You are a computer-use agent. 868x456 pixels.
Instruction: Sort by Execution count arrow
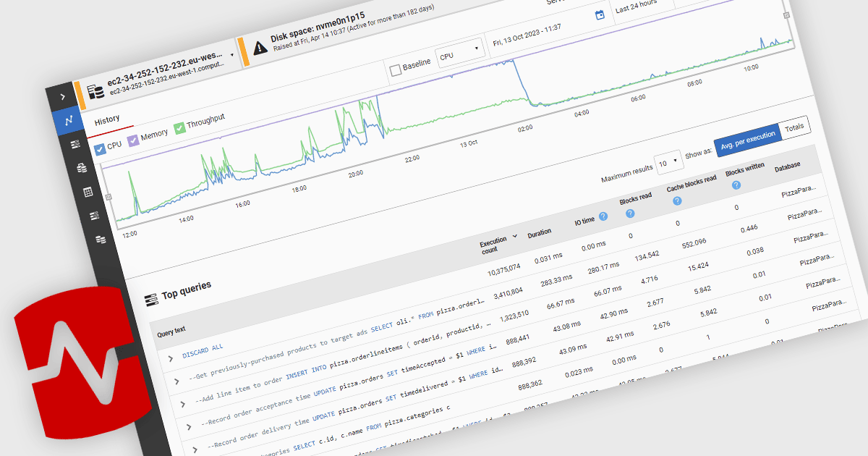(515, 236)
